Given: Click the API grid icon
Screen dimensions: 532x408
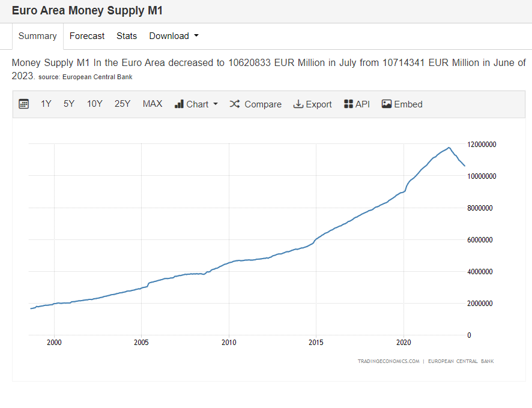Looking at the screenshot, I should [348, 104].
